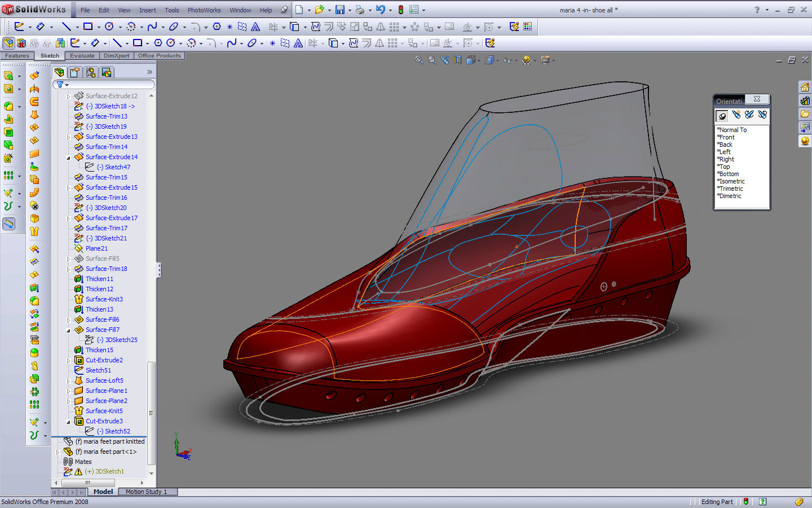Expand the Surface-Extrude13 tree node
The width and height of the screenshot is (812, 508).
[69, 137]
